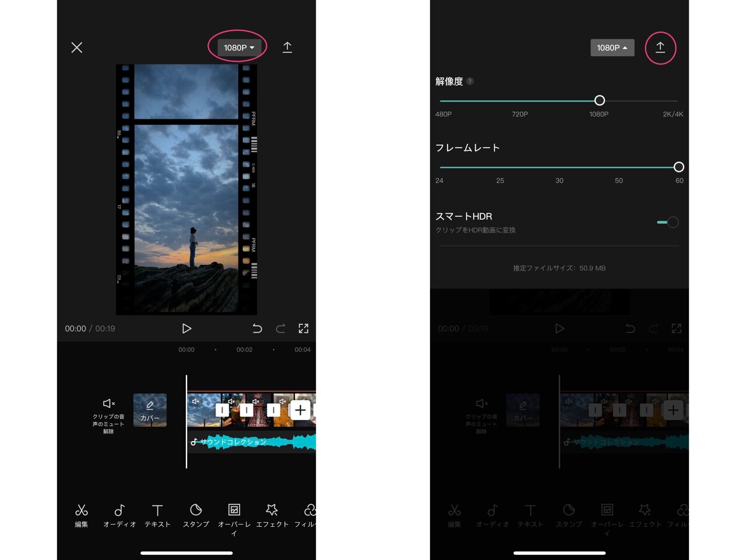The width and height of the screenshot is (746, 560).
Task: Open help icon next to 解像度
Action: [470, 82]
